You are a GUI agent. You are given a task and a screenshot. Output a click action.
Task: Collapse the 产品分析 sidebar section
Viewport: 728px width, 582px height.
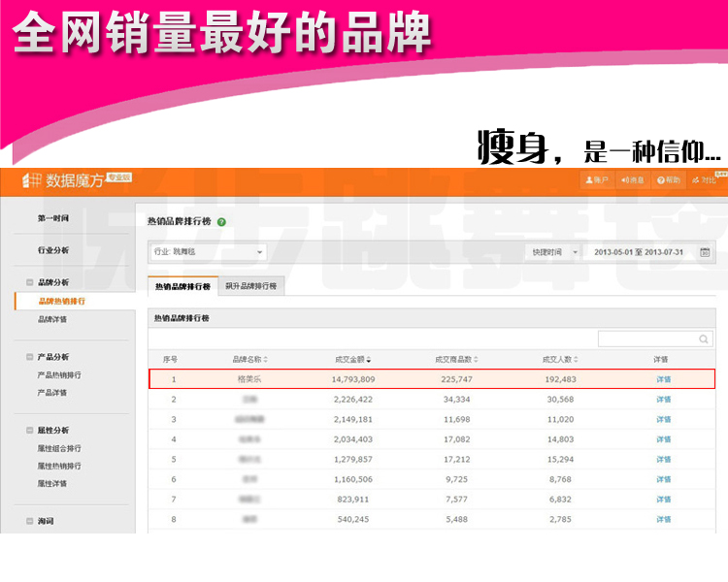coord(30,357)
